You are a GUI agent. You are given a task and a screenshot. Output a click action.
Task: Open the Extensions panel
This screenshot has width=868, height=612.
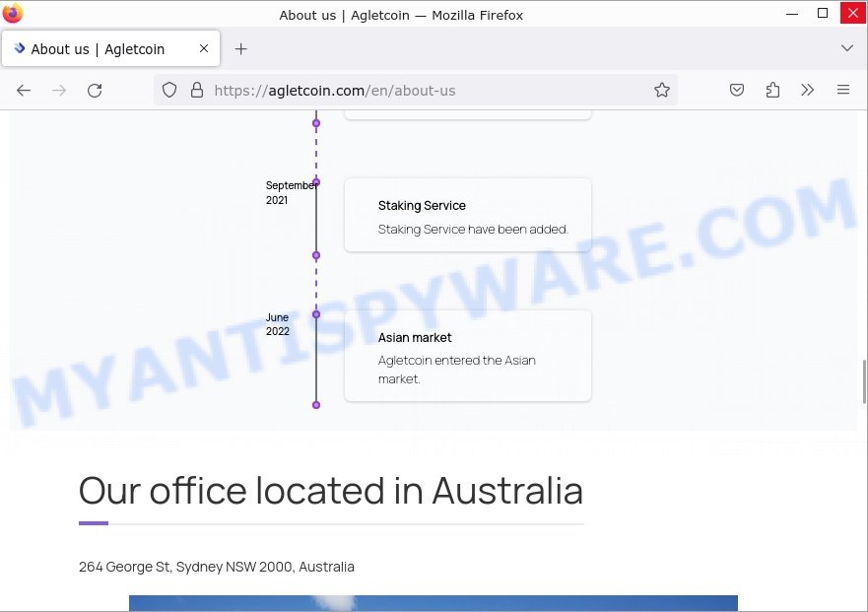click(x=772, y=90)
